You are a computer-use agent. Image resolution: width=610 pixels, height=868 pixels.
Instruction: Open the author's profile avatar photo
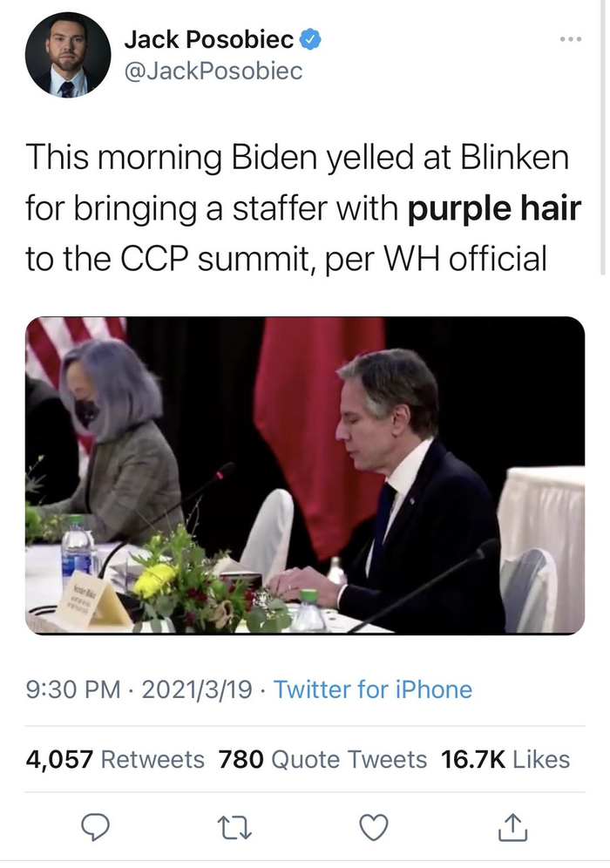[67, 55]
